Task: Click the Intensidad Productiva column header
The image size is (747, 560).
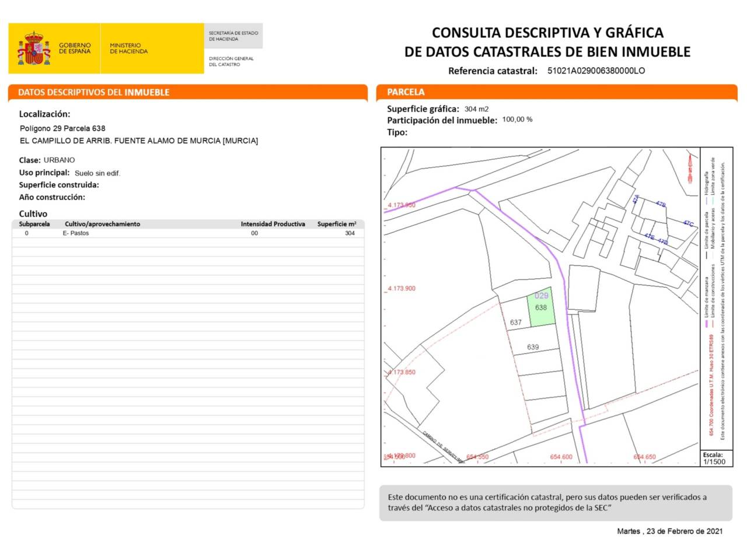Action: pyautogui.click(x=273, y=224)
